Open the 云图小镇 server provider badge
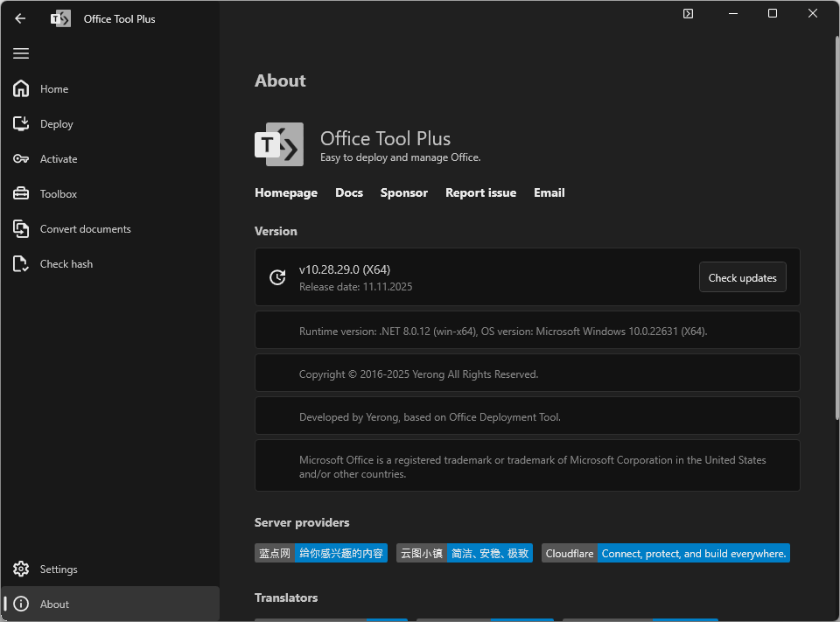 [x=465, y=553]
